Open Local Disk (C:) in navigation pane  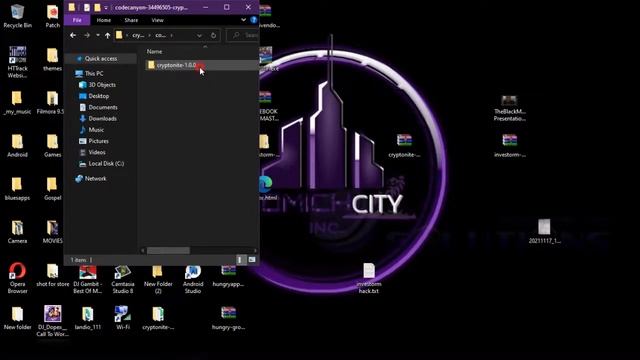[x=106, y=163]
